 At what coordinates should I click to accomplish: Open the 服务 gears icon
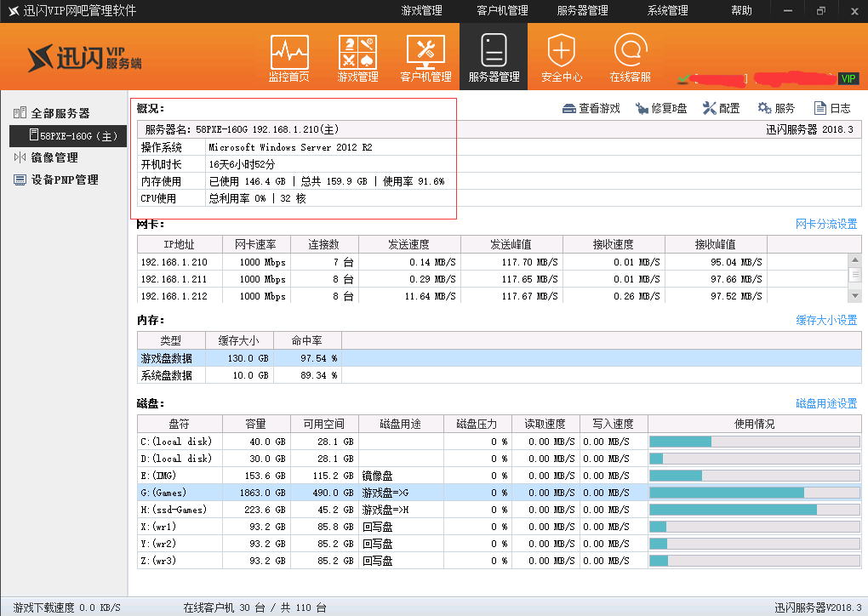[x=764, y=108]
